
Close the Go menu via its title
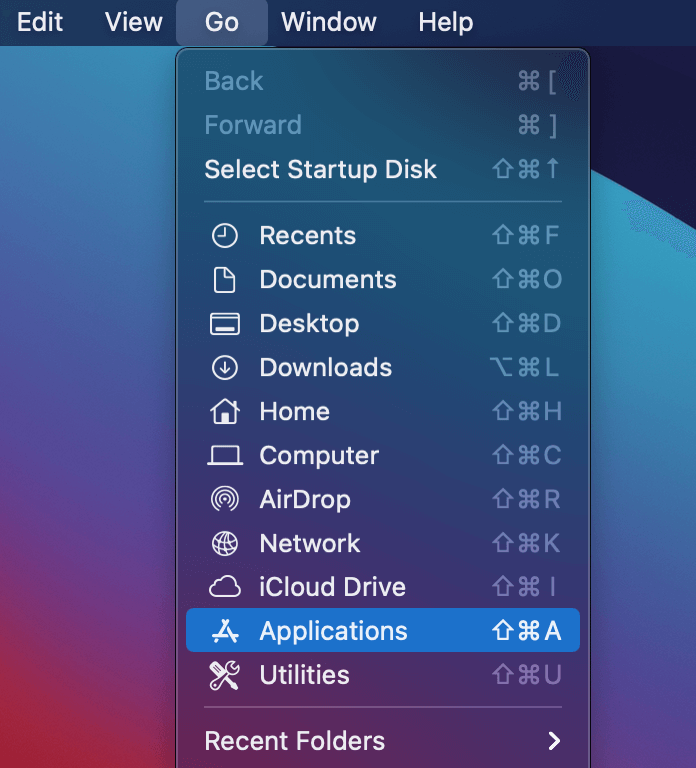[x=222, y=22]
